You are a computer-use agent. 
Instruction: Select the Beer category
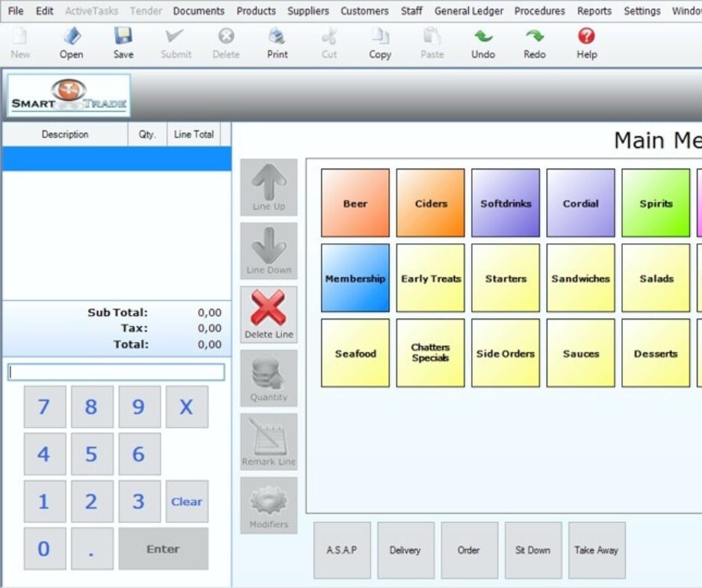pyautogui.click(x=355, y=202)
